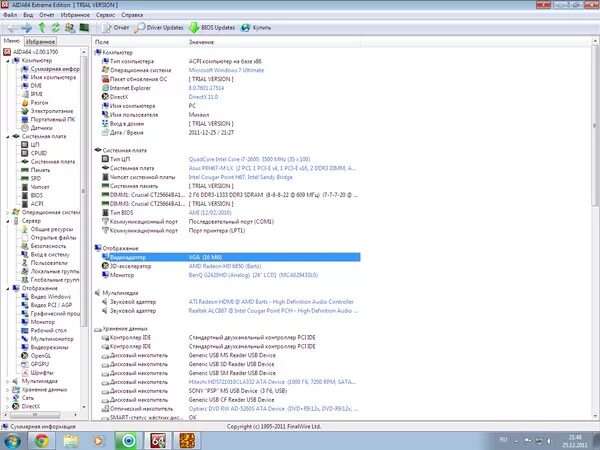Open the Избранное menu

75,15
